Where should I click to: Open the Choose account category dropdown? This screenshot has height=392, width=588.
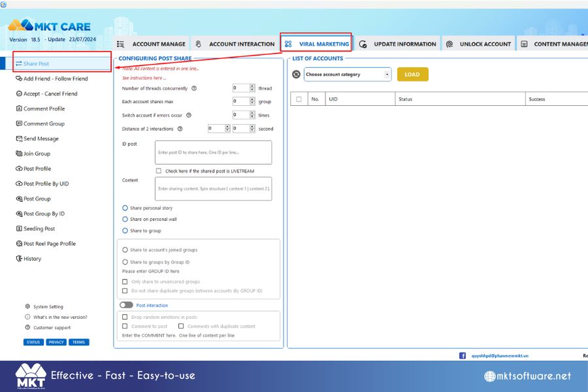pyautogui.click(x=348, y=74)
